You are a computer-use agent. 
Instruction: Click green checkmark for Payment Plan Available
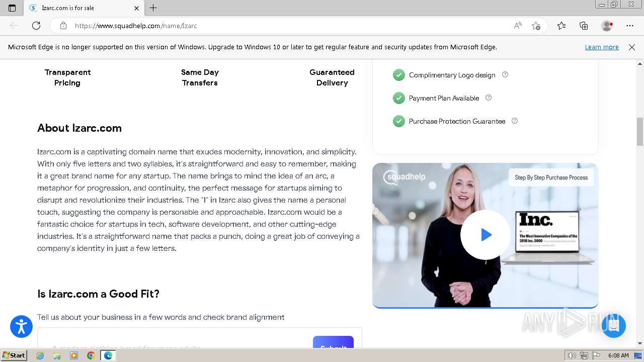(x=399, y=98)
